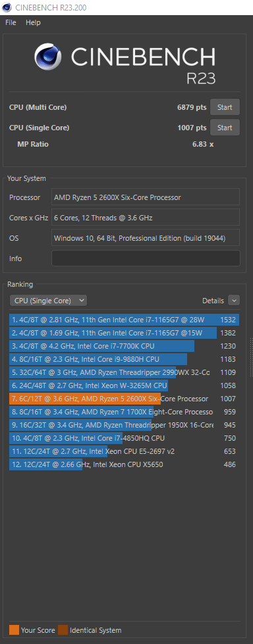Click the brown Identical System legend swatch
Image resolution: width=253 pixels, height=644 pixels.
click(63, 630)
